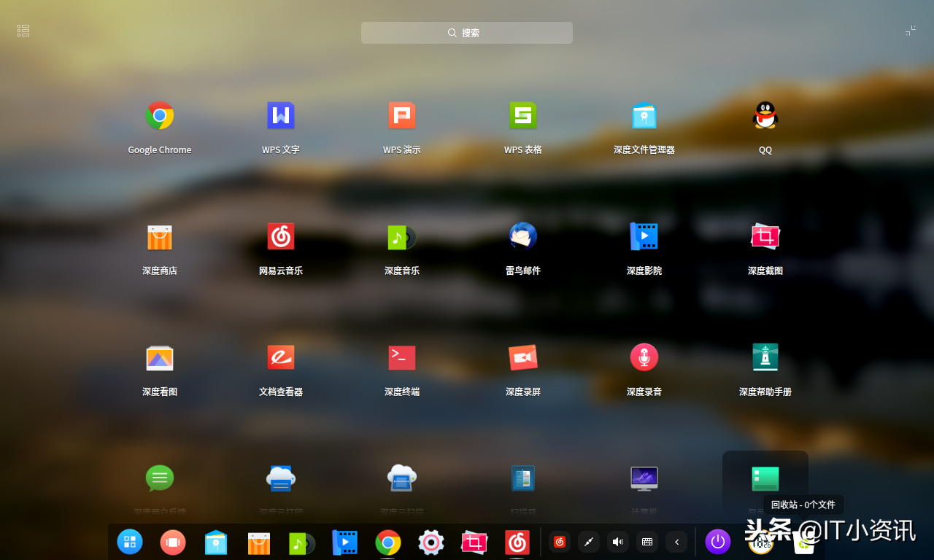Open Google Chrome from the launcher grid
Screen dimensions: 934x560
tap(160, 116)
